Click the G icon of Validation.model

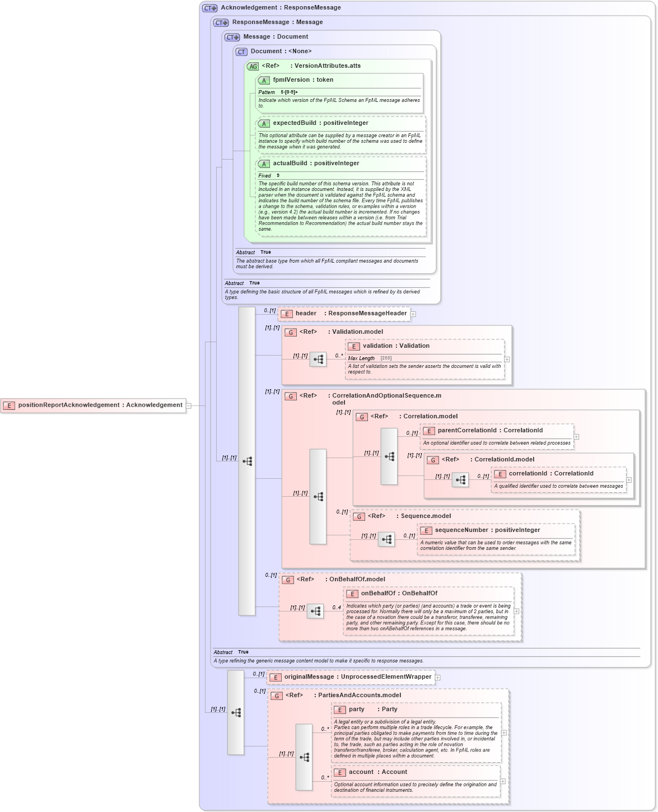click(x=291, y=332)
